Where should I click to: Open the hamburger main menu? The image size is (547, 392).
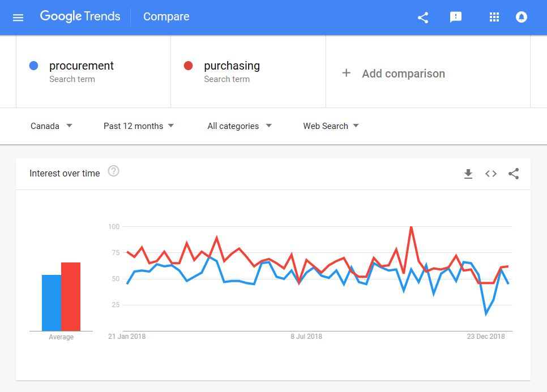tap(18, 17)
